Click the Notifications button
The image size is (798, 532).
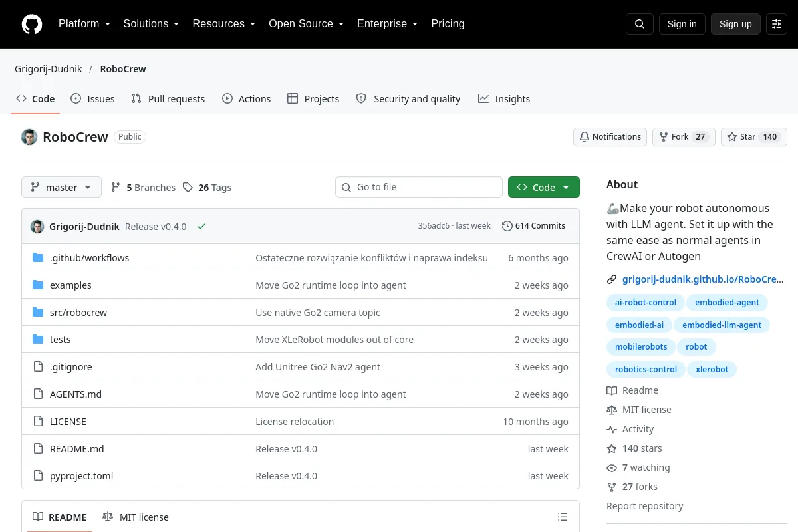click(x=610, y=137)
